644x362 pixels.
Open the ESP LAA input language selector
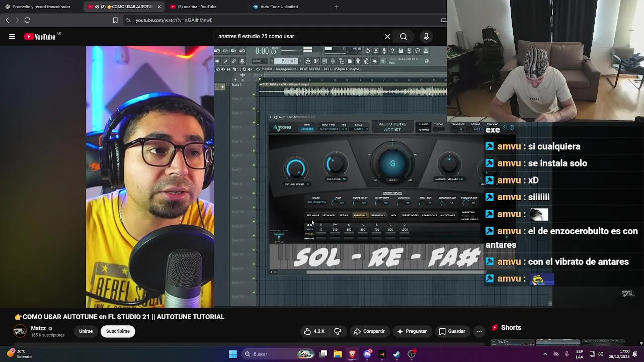click(580, 354)
